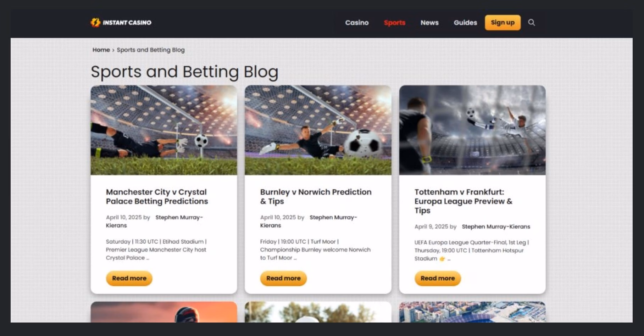The width and height of the screenshot is (644, 336).
Task: Select the Sports navigation item
Action: (x=394, y=23)
